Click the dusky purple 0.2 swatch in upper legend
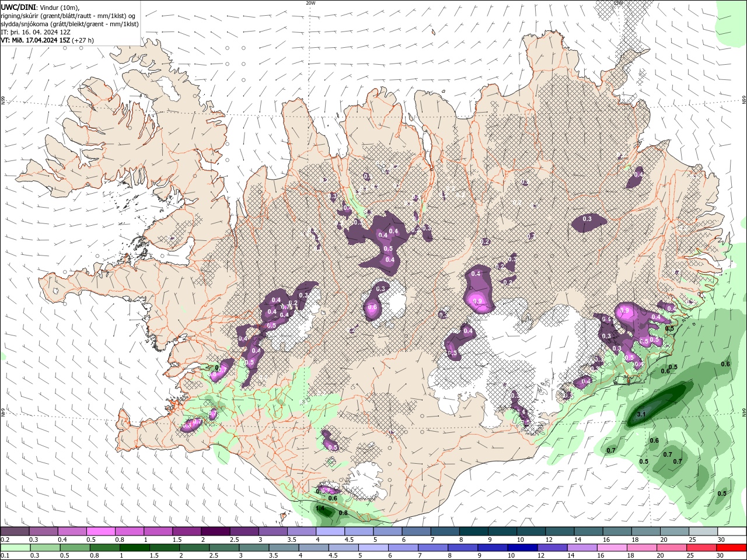747x560 pixels. pos(15,531)
